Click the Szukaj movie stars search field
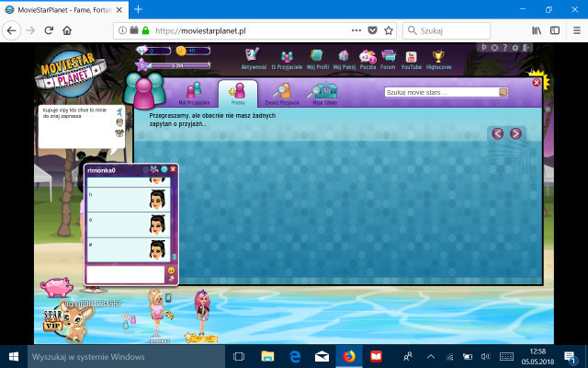Viewport: 588px width, 368px height. point(441,92)
